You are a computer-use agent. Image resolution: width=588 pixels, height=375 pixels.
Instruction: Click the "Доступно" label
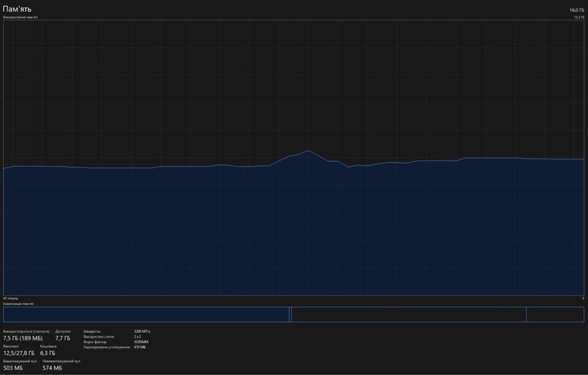pos(63,331)
